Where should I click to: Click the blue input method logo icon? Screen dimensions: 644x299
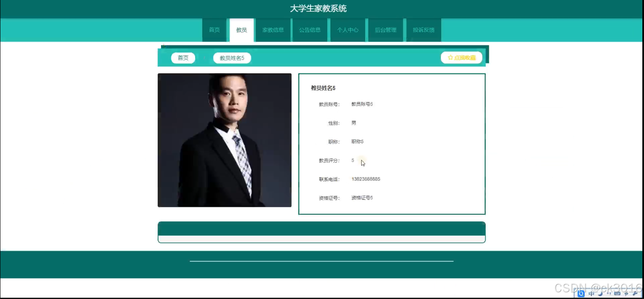581,294
